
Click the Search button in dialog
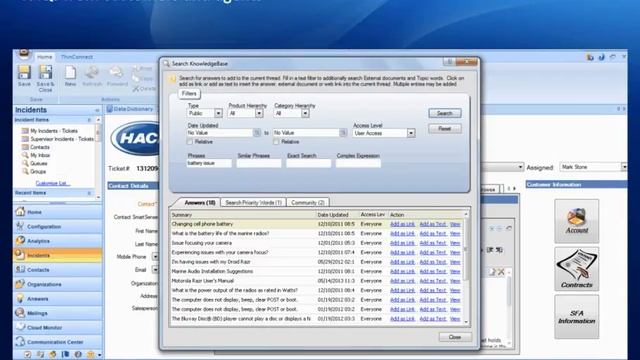click(x=444, y=113)
